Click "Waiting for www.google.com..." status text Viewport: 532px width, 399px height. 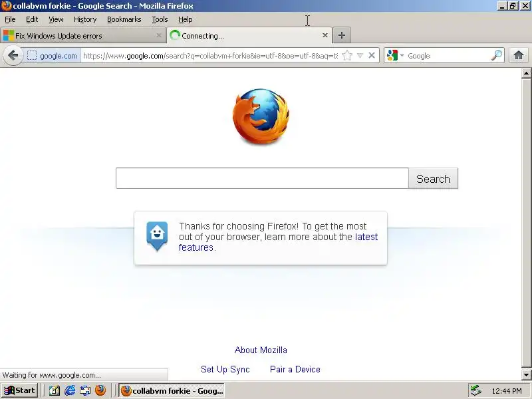coord(52,375)
